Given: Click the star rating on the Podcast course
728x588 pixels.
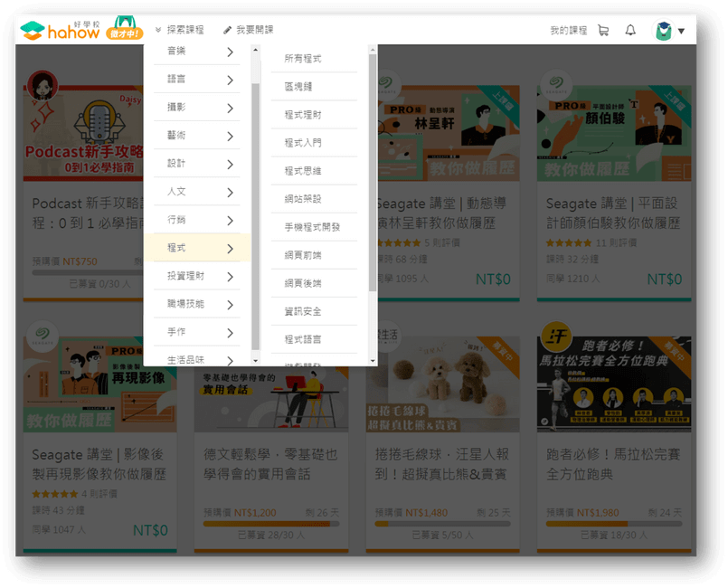Looking at the screenshot, I should pos(43,243).
